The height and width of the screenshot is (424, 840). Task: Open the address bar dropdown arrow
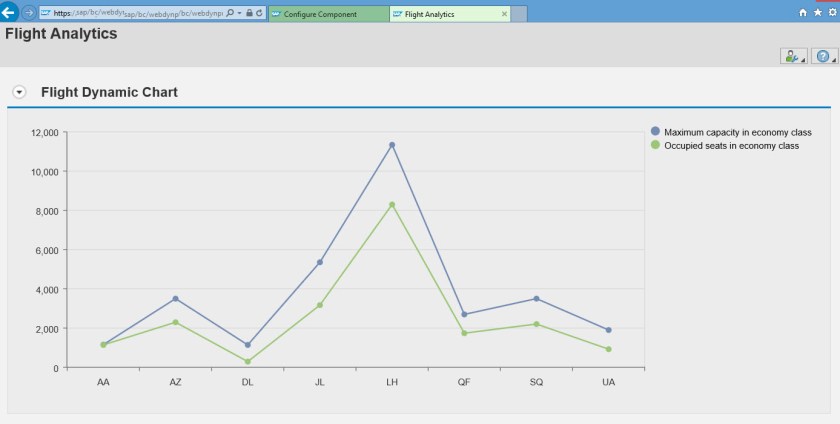tap(239, 13)
